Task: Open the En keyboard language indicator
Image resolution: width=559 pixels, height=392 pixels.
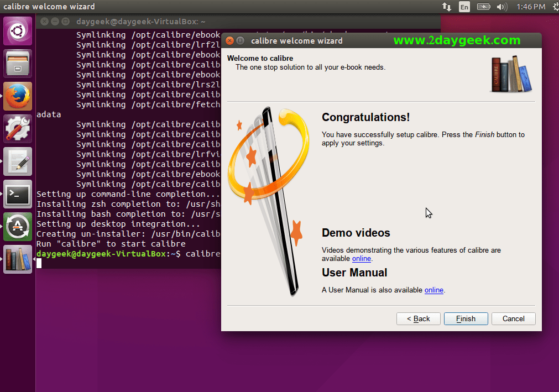Action: [464, 7]
